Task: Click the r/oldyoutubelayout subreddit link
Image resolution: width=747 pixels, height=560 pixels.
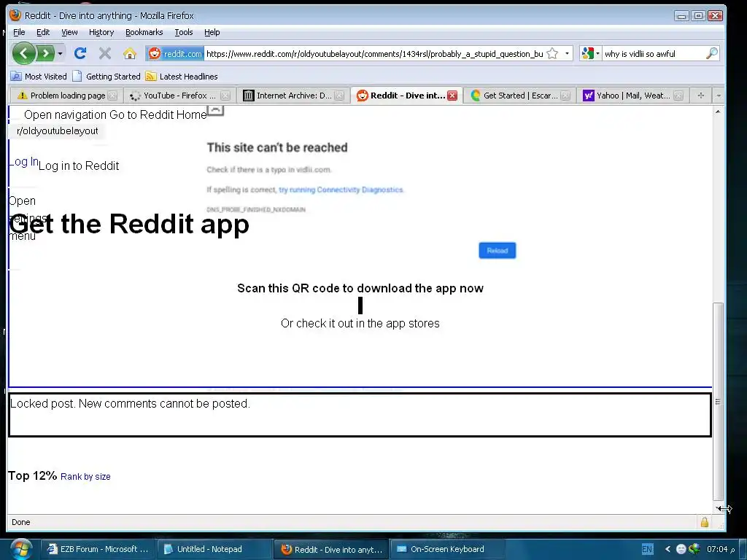Action: (57, 131)
